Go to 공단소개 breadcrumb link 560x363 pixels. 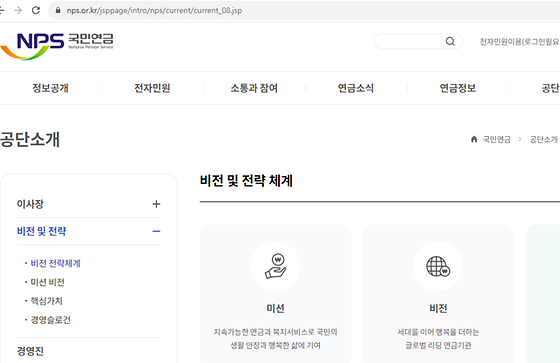click(544, 139)
